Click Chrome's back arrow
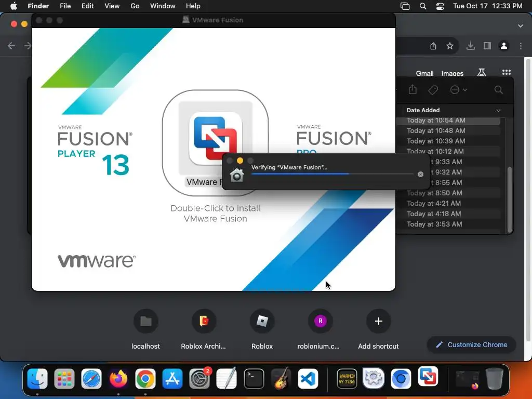The image size is (532, 399). (11, 46)
